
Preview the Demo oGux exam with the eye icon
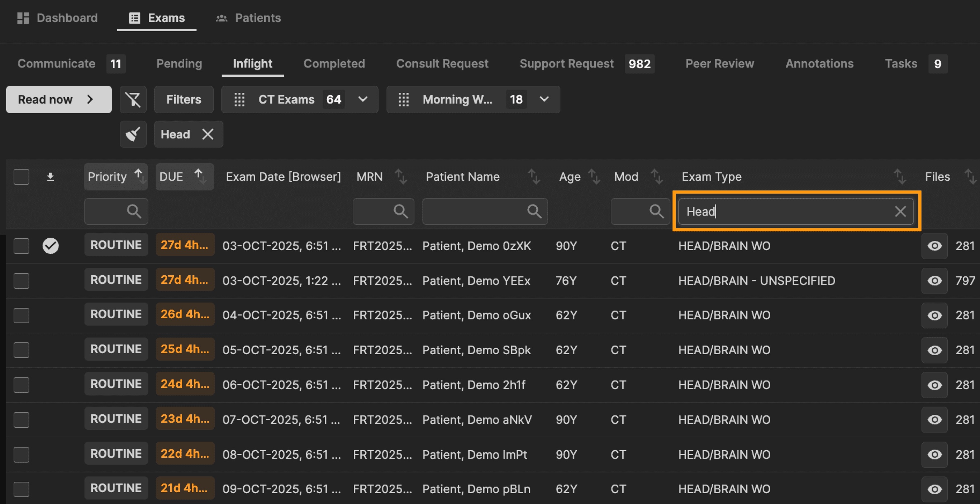[934, 315]
